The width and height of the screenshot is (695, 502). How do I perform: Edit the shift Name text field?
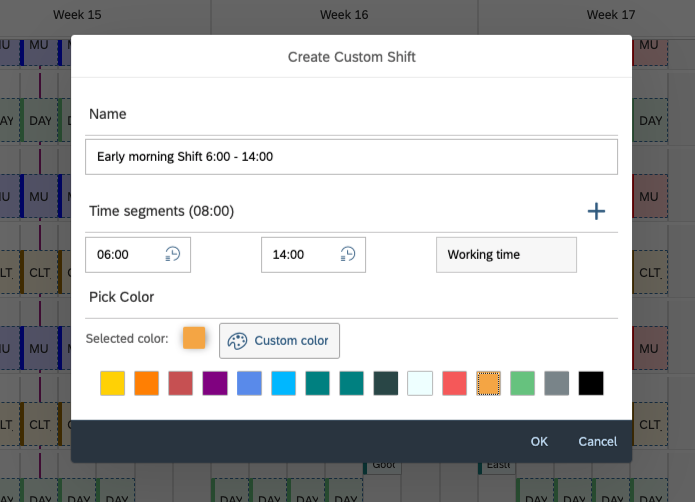click(351, 157)
